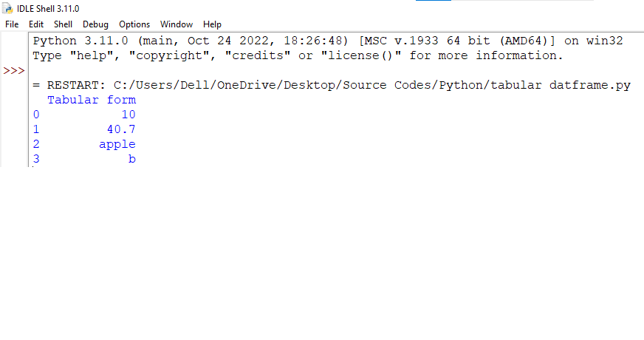Click the "license()" text in banner

coord(361,55)
